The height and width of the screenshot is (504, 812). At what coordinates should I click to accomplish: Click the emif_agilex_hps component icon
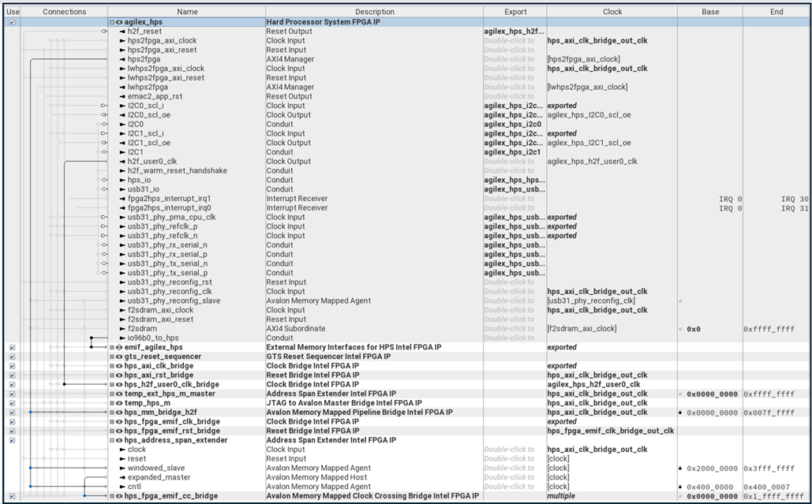119,347
